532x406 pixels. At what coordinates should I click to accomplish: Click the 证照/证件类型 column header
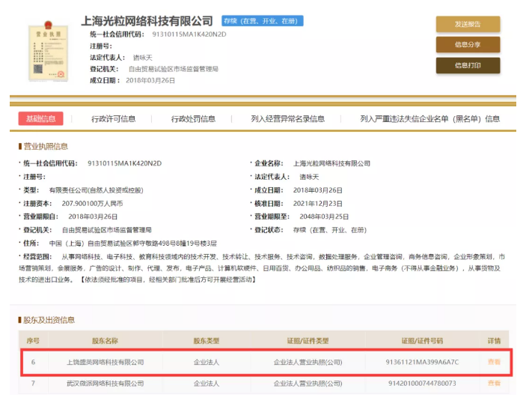308,341
